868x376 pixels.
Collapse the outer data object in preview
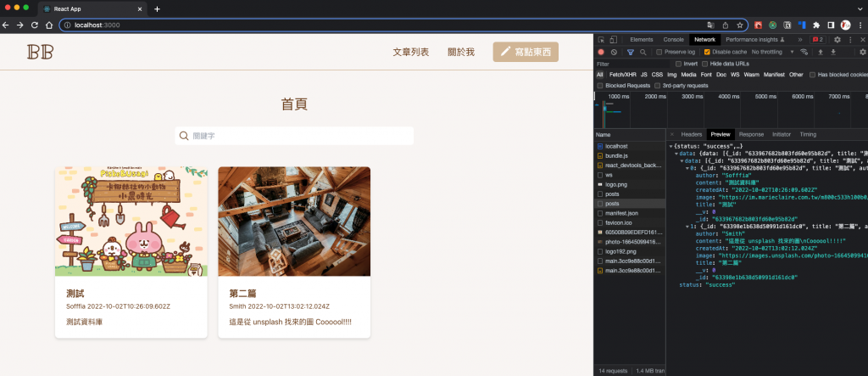[676, 153]
